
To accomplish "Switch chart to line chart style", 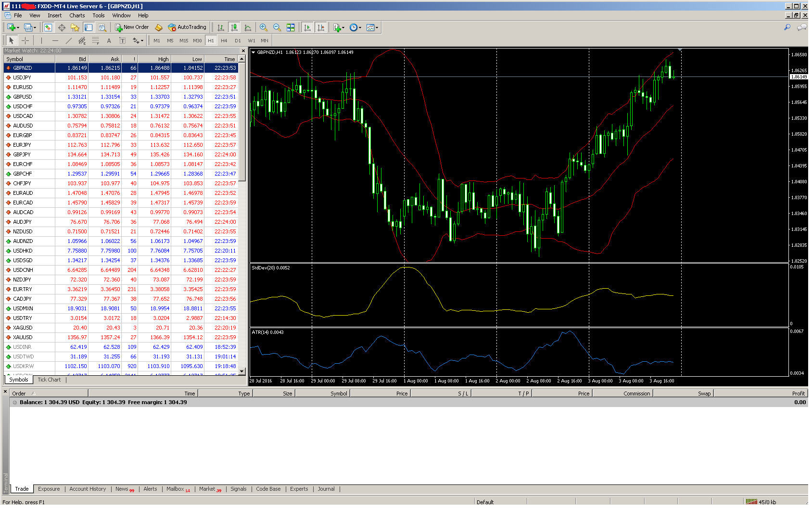I will click(x=248, y=27).
